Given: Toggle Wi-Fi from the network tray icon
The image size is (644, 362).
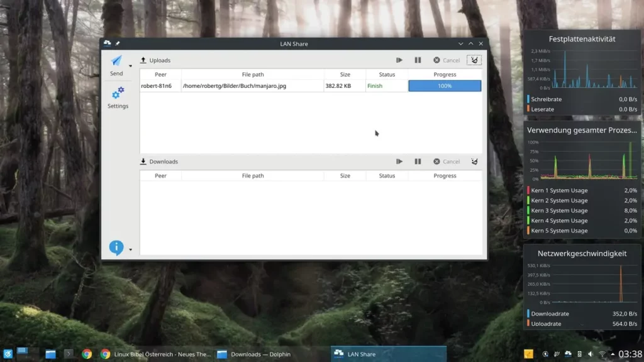Looking at the screenshot, I should 602,353.
